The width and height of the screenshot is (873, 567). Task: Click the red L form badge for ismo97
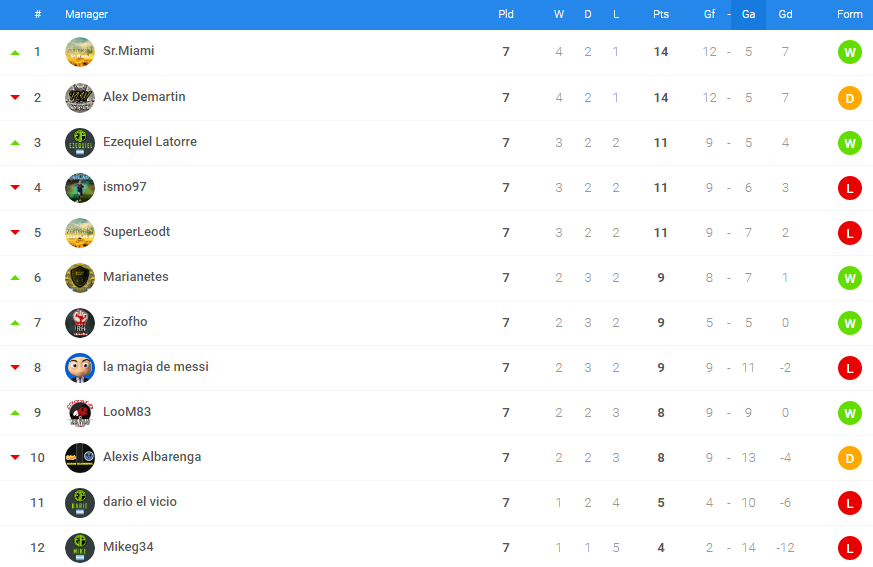850,188
